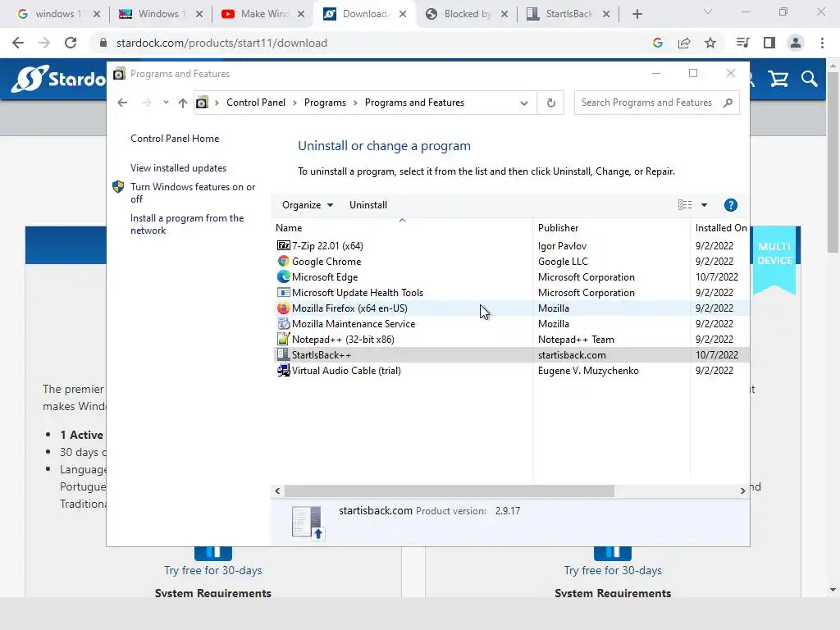
Task: Click the Google Chrome icon in program list
Action: tap(283, 261)
